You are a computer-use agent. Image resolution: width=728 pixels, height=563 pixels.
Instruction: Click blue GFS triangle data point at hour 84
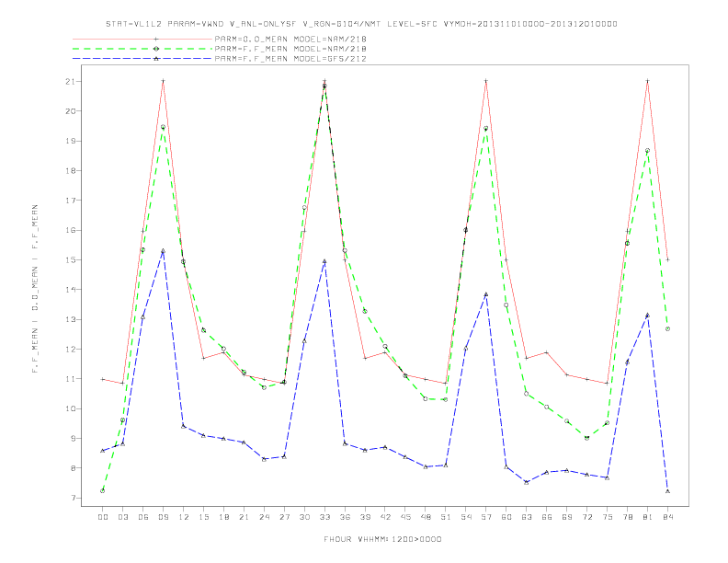click(x=667, y=491)
